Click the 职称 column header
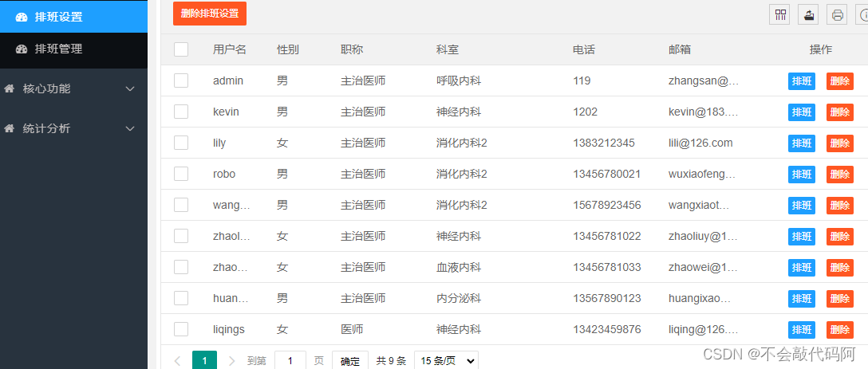Screen dimensions: 868x369 pyautogui.click(x=352, y=49)
